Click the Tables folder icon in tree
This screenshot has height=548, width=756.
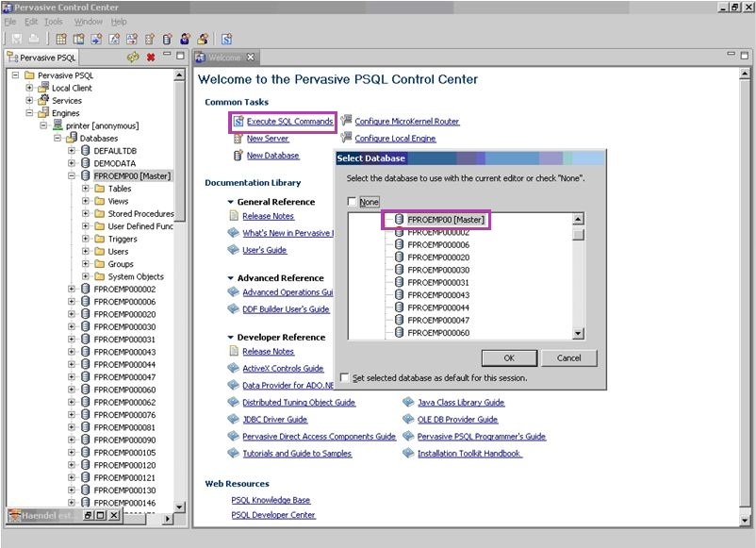[x=100, y=188]
